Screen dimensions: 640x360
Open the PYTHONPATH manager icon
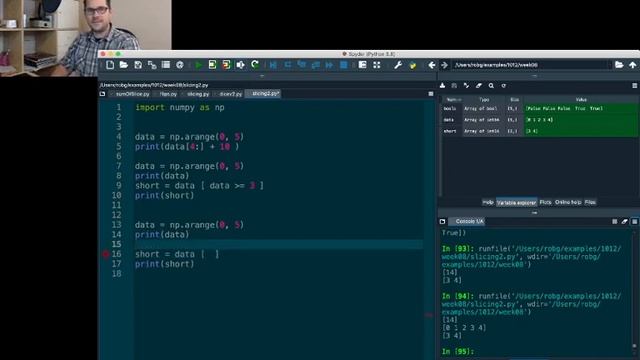click(413, 65)
